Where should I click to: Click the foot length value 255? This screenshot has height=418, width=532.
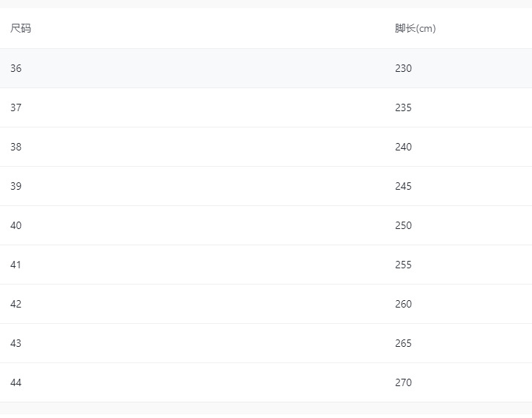pyautogui.click(x=404, y=265)
